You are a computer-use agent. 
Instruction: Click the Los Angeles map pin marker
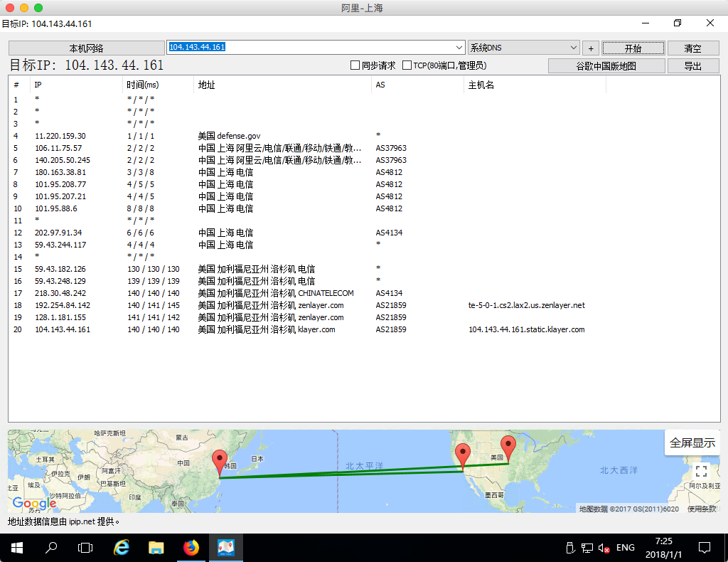(x=464, y=453)
